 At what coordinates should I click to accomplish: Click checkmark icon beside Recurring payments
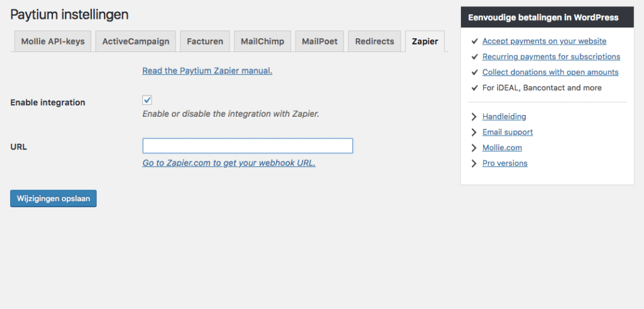tap(474, 57)
